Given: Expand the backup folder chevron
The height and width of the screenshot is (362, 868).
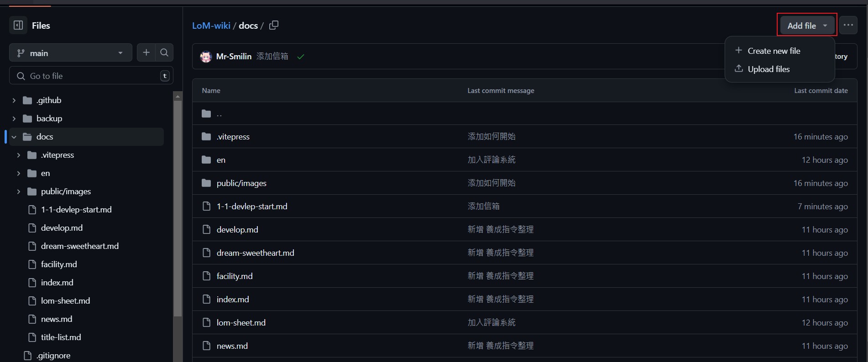Looking at the screenshot, I should click(14, 119).
